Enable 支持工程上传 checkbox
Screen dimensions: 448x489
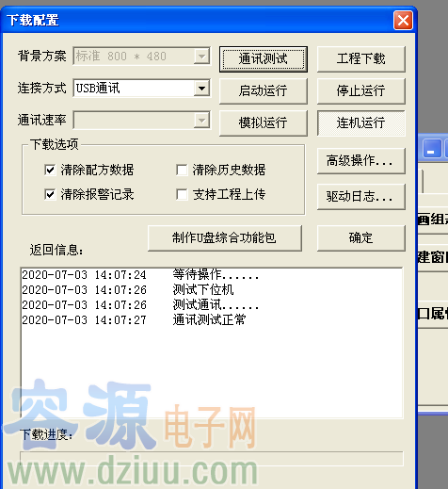[182, 194]
